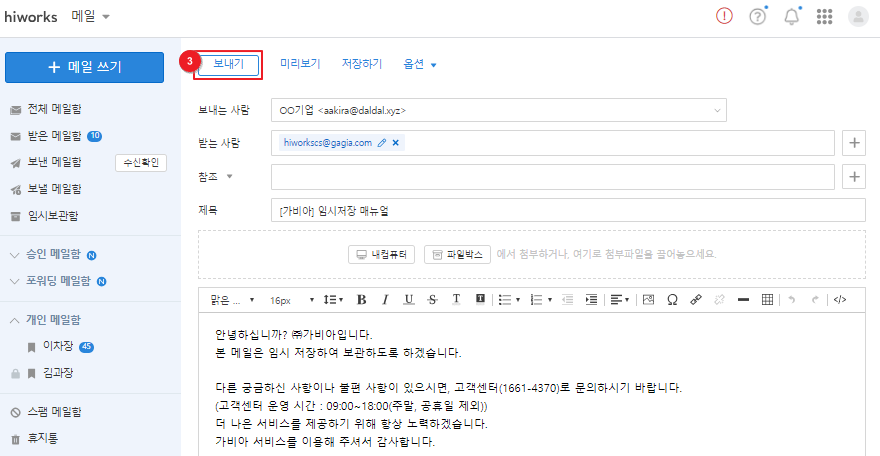Insert a table from editor toolbar
This screenshot has width=880, height=456.
(767, 299)
